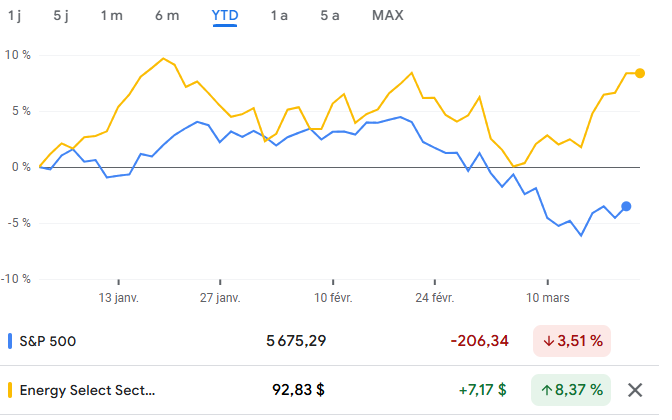This screenshot has width=672, height=420.
Task: Click the red 3,51 % change badge
Action: (572, 341)
